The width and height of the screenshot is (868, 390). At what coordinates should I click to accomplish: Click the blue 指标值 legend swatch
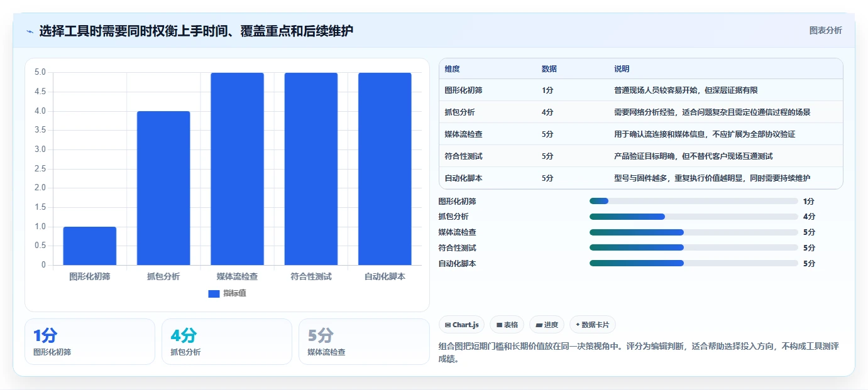point(214,293)
